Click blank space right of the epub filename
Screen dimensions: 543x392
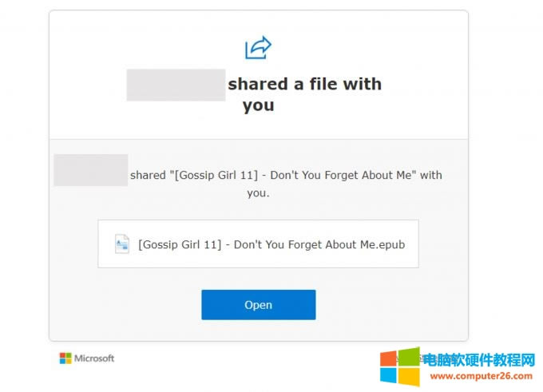click(411, 244)
